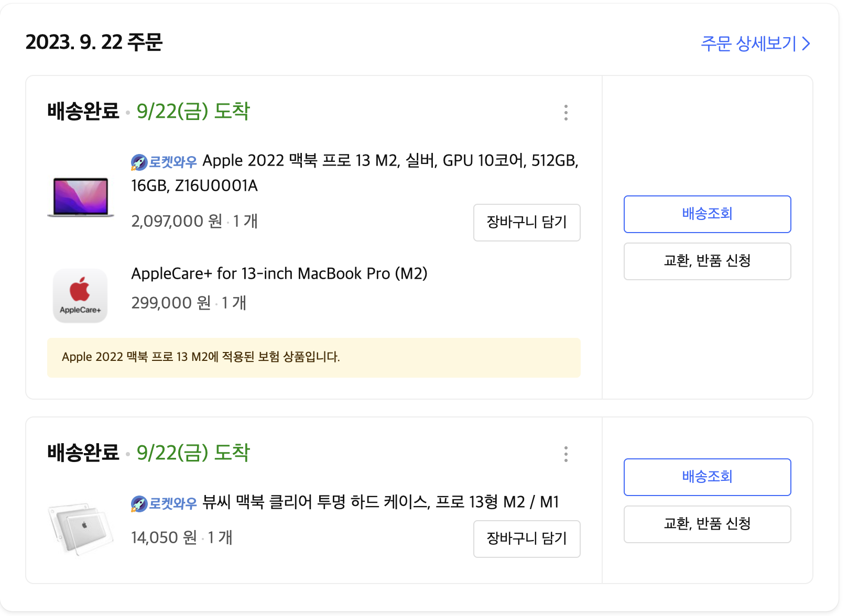The image size is (848, 616).
Task: Open three-dot menu for 뷰씨 case order
Action: (566, 454)
